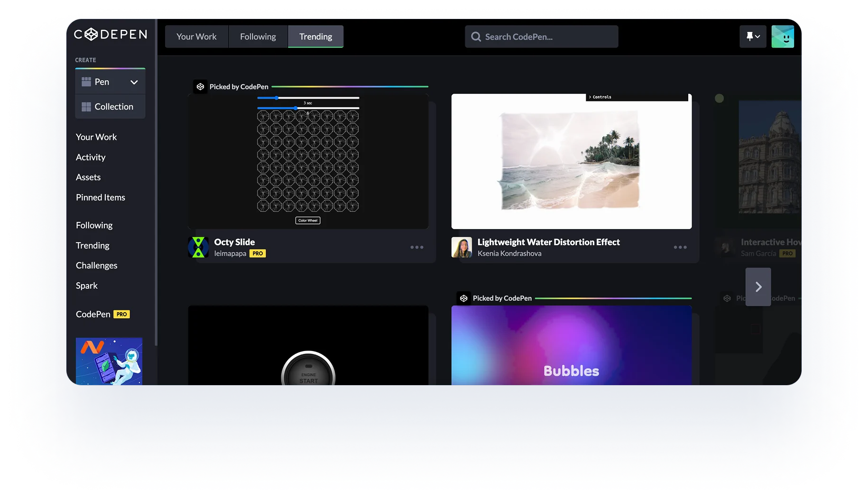Click the Pen grid icon in Create

coord(86,82)
